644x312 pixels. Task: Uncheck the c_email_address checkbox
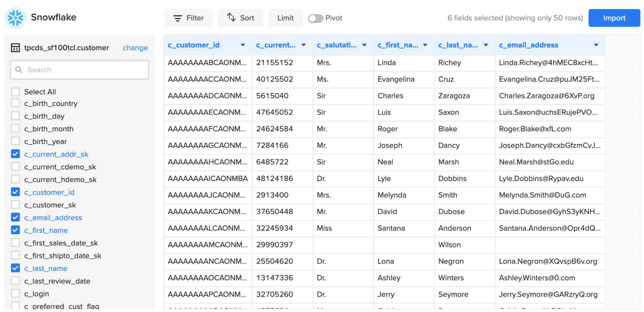click(x=15, y=217)
